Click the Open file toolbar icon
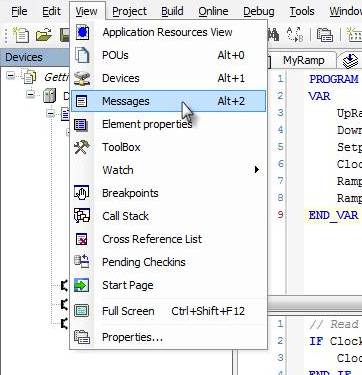Screen dimensions: 362x375 (x=44, y=35)
